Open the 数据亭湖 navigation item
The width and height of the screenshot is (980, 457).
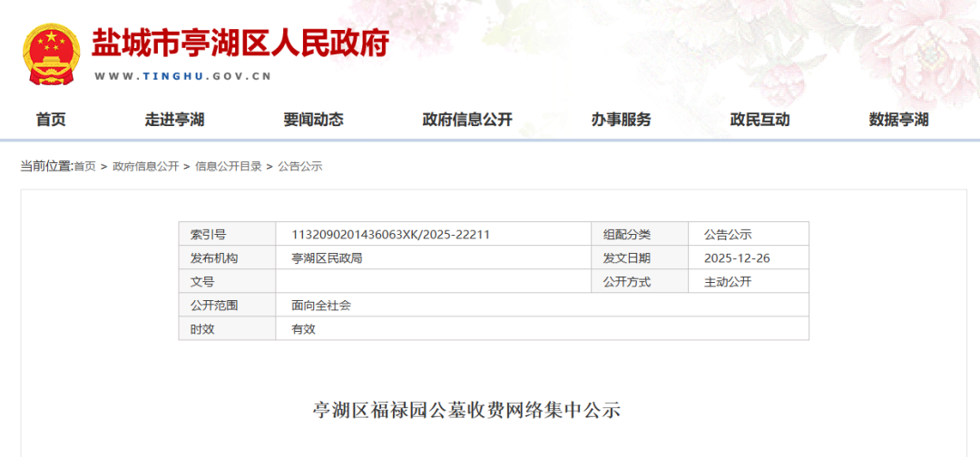(x=898, y=120)
